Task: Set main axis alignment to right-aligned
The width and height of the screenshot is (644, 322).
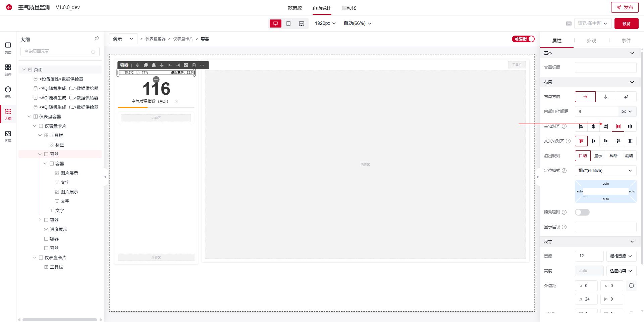Action: point(605,126)
